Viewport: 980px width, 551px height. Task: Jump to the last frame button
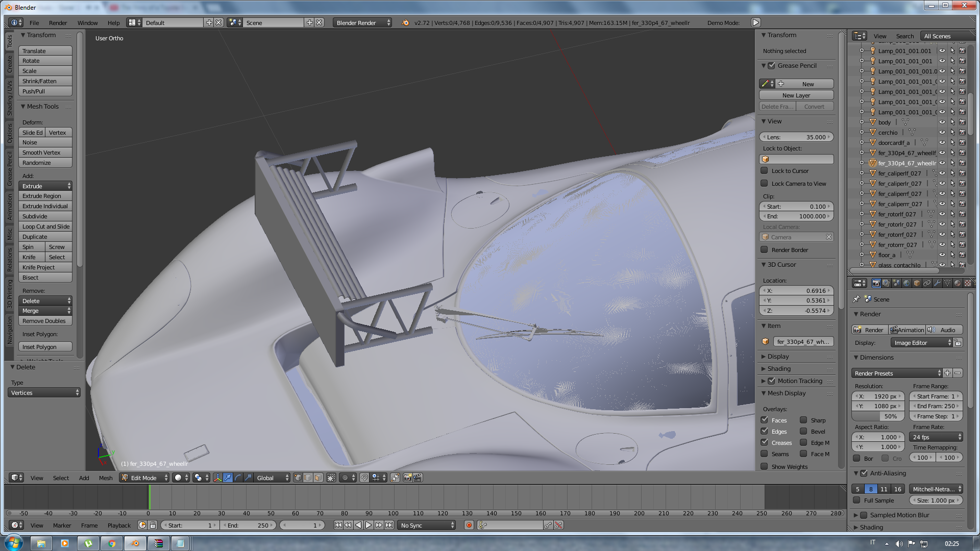[389, 525]
